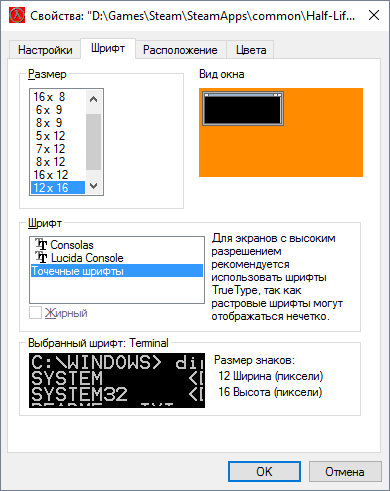Toggle the Жирный checkbox
390x491 pixels.
35,313
